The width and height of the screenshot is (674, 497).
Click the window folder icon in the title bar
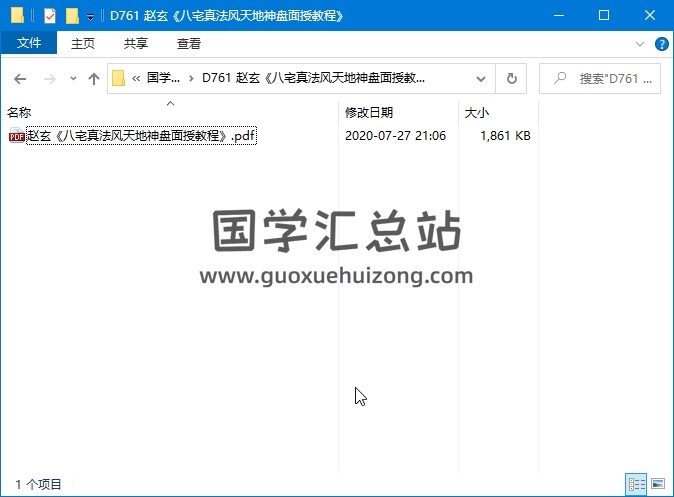point(17,16)
